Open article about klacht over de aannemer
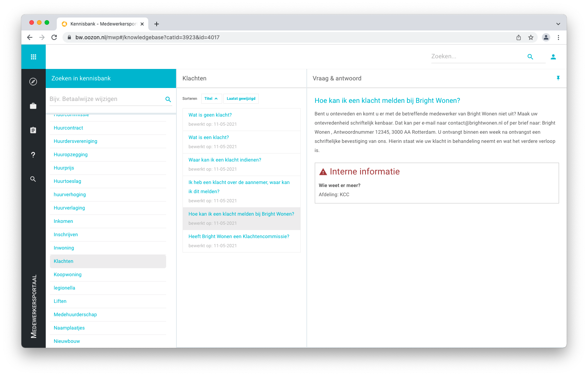The image size is (588, 376). click(x=242, y=192)
